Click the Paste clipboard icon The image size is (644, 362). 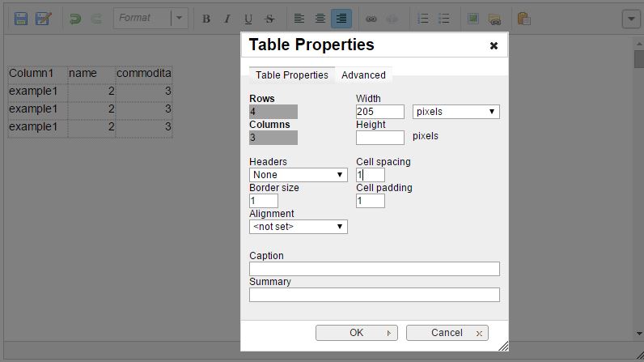tap(523, 19)
